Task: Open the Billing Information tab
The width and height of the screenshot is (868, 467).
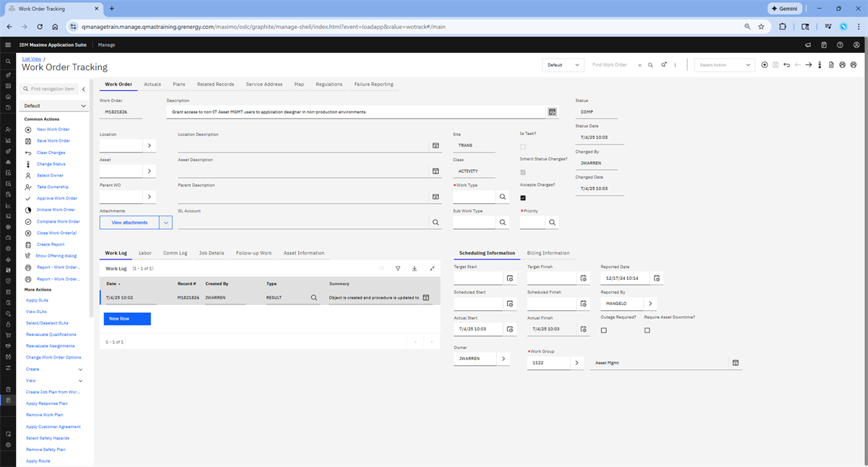Action: click(548, 253)
